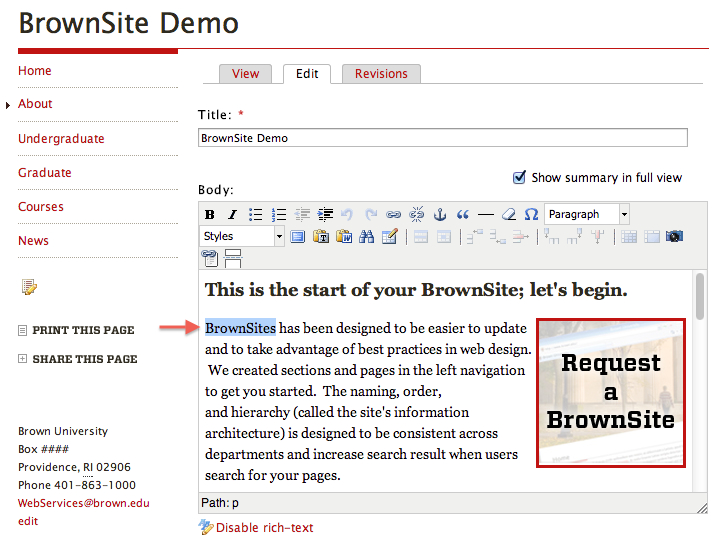Screen dimensions: 725x538
Task: Open the Revisions tab
Action: click(381, 74)
